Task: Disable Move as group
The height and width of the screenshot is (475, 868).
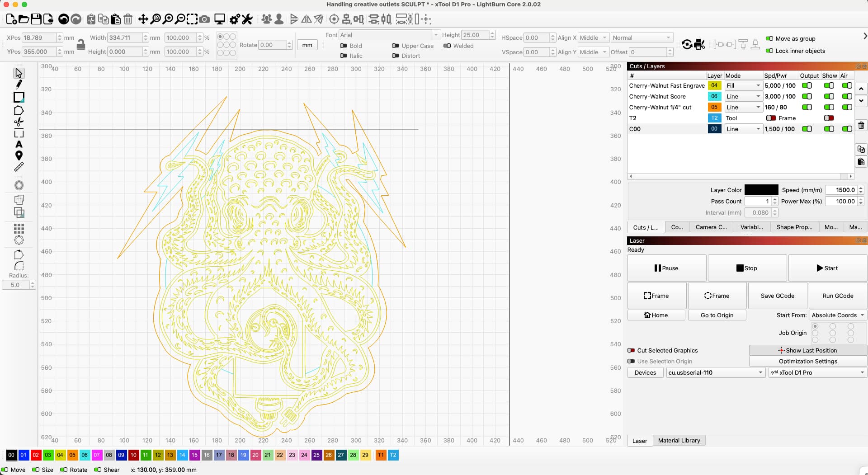Action: tap(769, 38)
